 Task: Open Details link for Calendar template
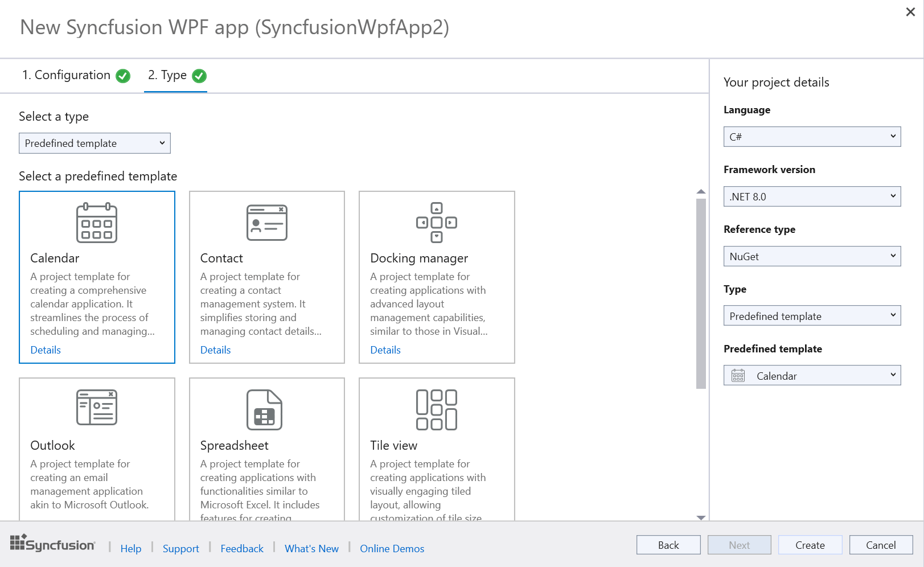(46, 350)
